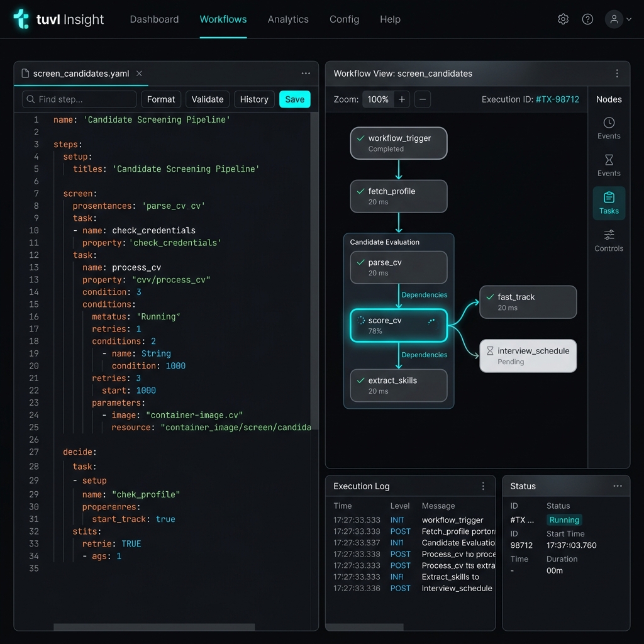Click the 100% zoom value box

[377, 99]
